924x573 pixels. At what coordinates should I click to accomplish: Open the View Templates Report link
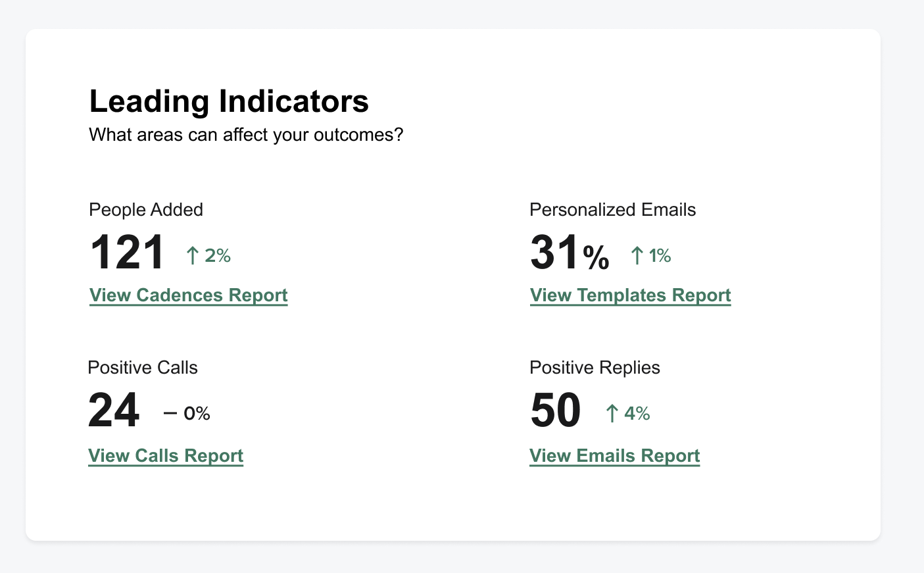coord(630,295)
